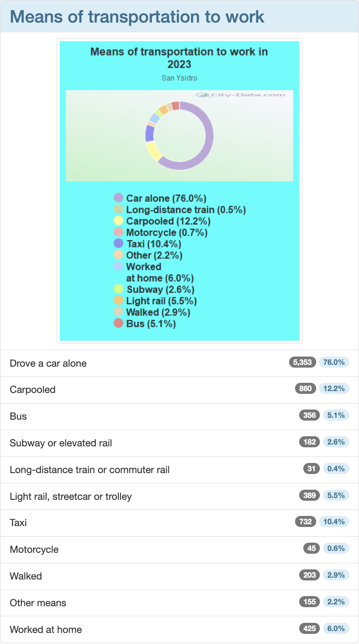The width and height of the screenshot is (359, 644).
Task: Click the donut chart ring
Action: [x=179, y=135]
